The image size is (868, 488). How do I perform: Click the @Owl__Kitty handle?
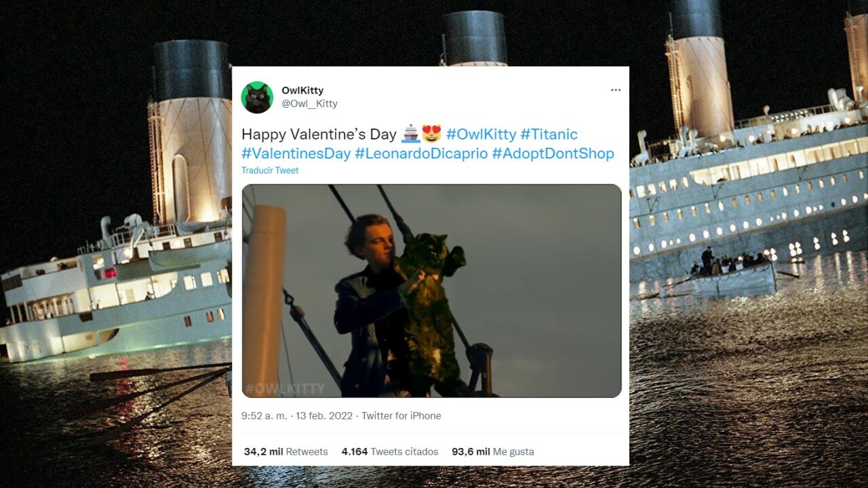pos(309,104)
